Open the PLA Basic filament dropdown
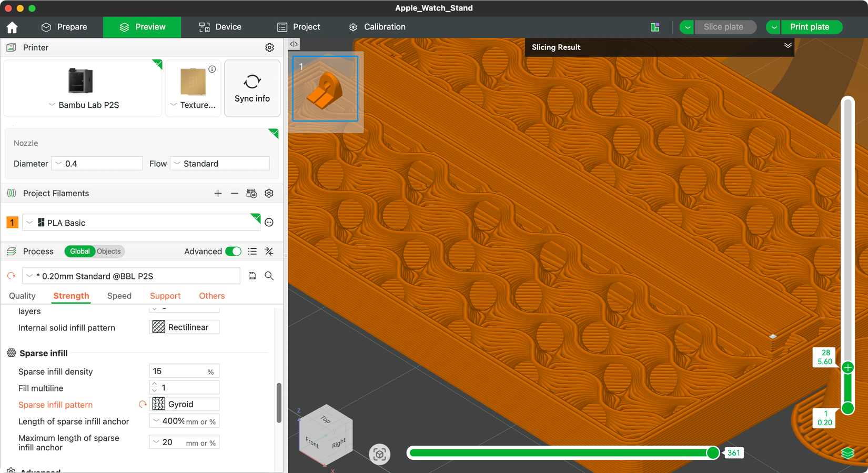 pos(141,223)
